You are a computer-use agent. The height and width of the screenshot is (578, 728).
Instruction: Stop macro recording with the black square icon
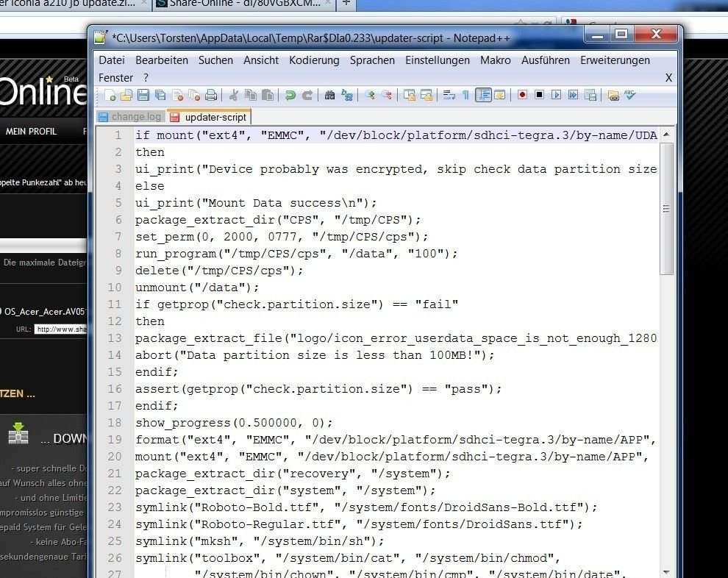tap(539, 95)
